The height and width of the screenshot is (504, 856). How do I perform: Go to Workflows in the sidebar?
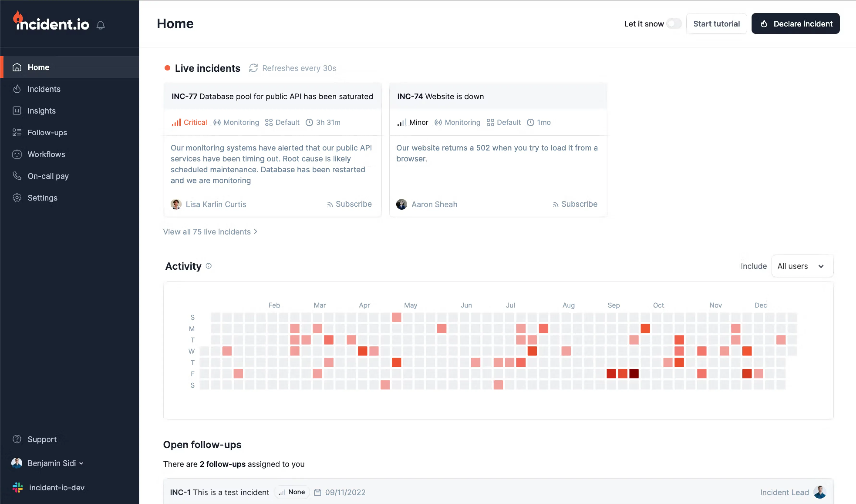click(x=46, y=154)
